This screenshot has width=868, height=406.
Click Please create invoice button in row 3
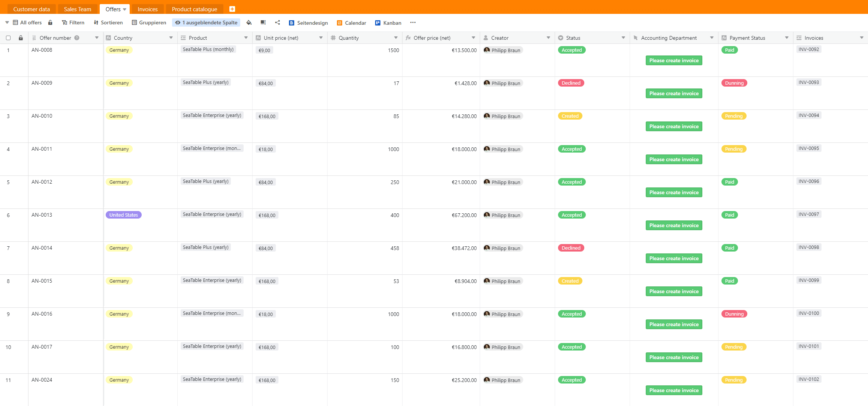[674, 126]
